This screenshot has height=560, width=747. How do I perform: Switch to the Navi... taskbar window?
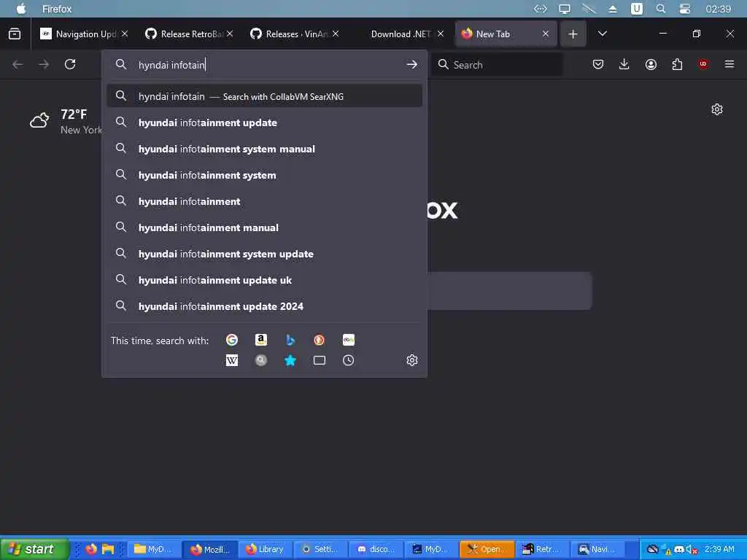coord(597,549)
